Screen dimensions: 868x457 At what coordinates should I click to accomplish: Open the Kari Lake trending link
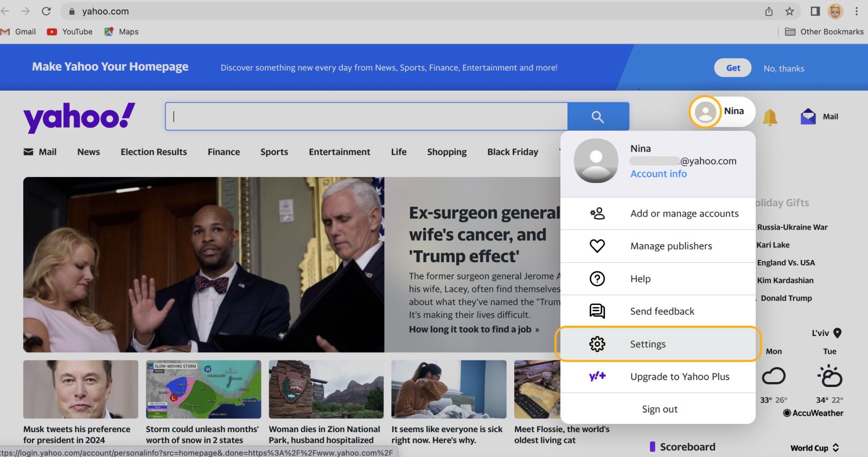coord(773,245)
